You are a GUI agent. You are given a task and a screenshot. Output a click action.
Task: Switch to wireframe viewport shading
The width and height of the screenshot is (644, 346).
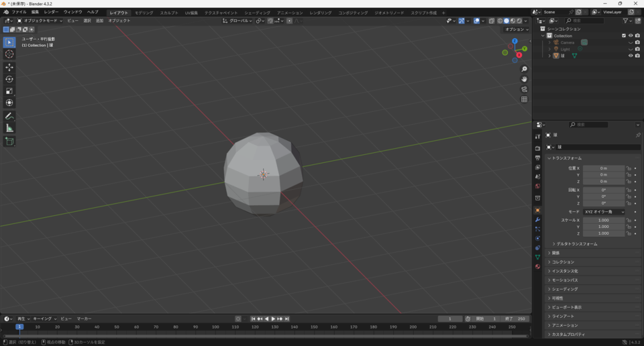click(500, 21)
